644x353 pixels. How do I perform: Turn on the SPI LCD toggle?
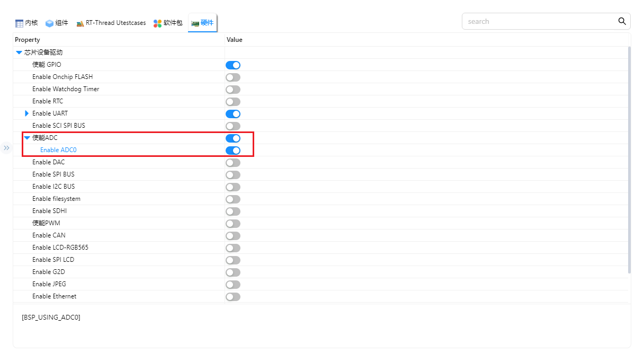pyautogui.click(x=233, y=260)
